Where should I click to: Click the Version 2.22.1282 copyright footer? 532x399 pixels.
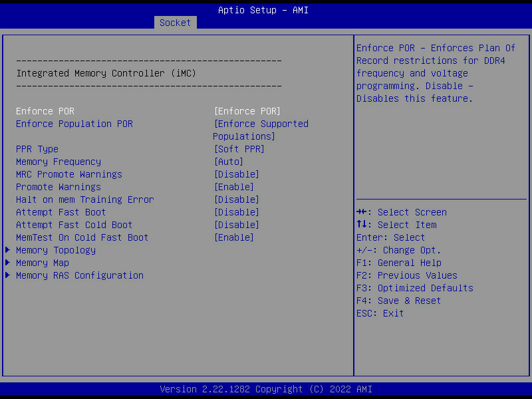pyautogui.click(x=266, y=389)
